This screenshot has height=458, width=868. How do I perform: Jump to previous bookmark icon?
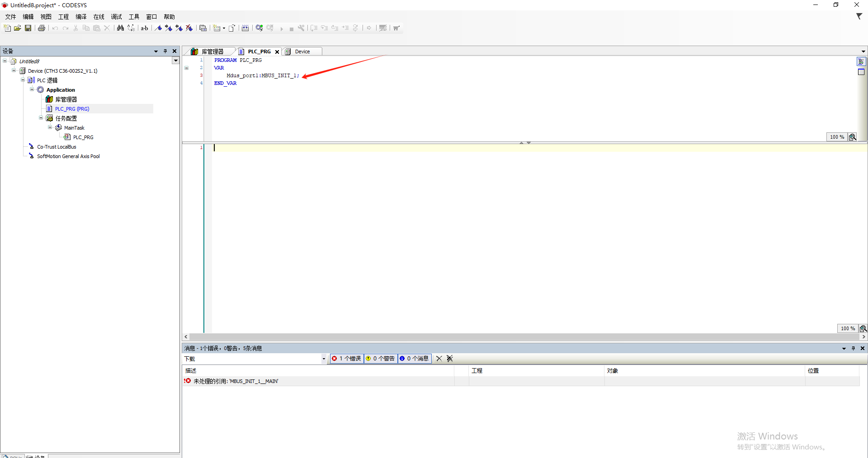(179, 28)
